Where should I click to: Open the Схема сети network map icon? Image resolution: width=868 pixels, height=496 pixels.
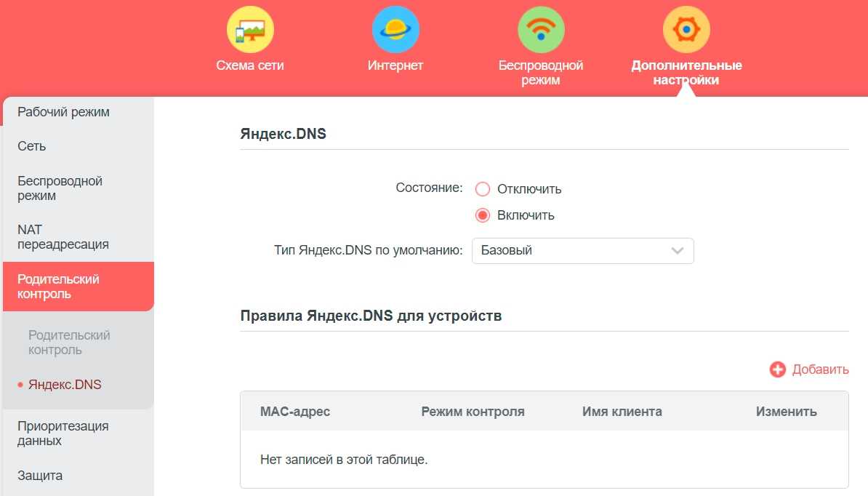pos(250,29)
